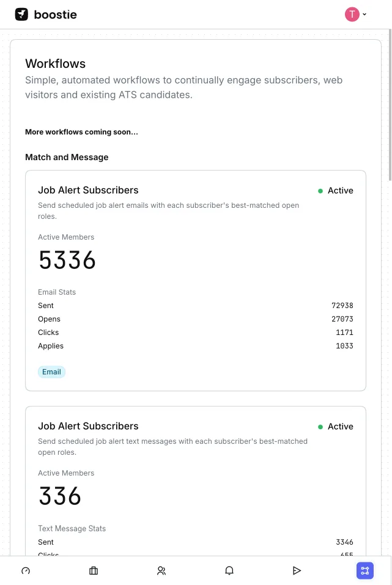Viewport: 392px width, 585px height.
Task: Go to the jobs briefcase icon
Action: (x=94, y=570)
